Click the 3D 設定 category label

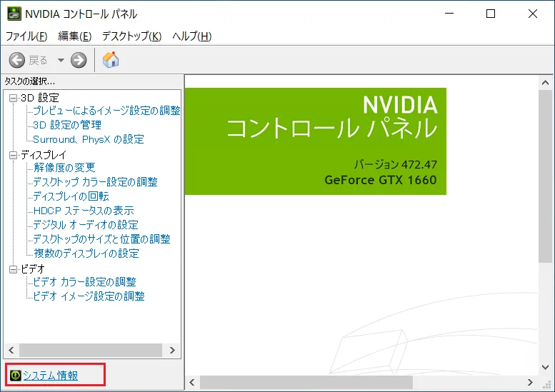click(x=40, y=98)
